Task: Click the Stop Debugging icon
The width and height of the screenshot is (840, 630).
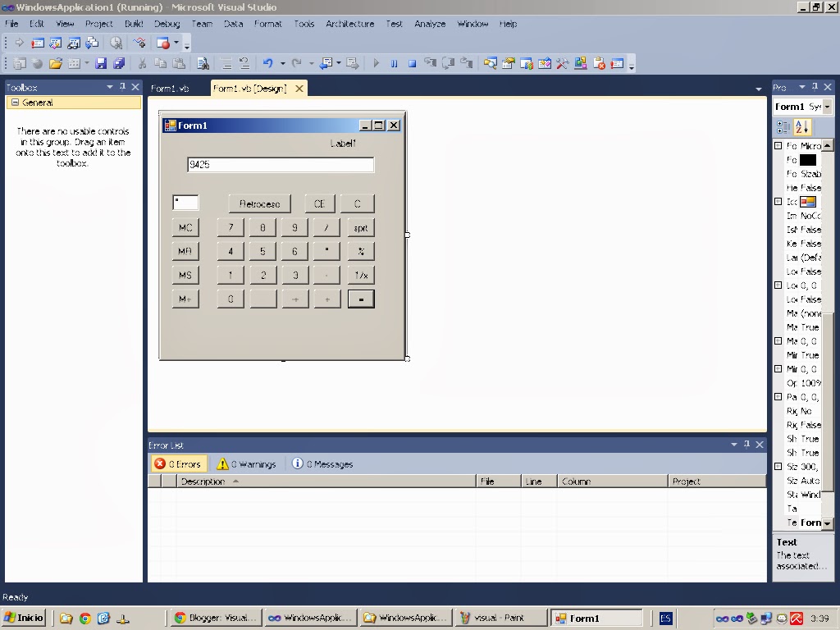Action: coord(411,62)
